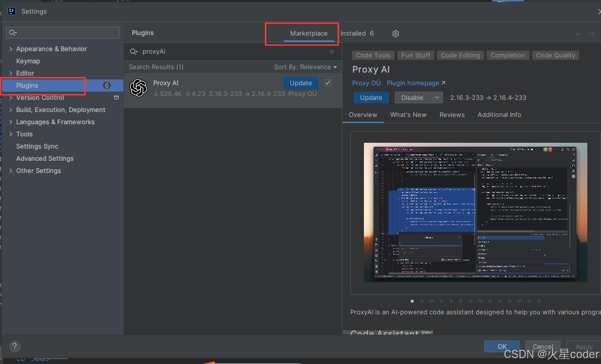Select the second carousel dot below the screenshot
Viewport: 601px width, 364px height.
(x=421, y=301)
